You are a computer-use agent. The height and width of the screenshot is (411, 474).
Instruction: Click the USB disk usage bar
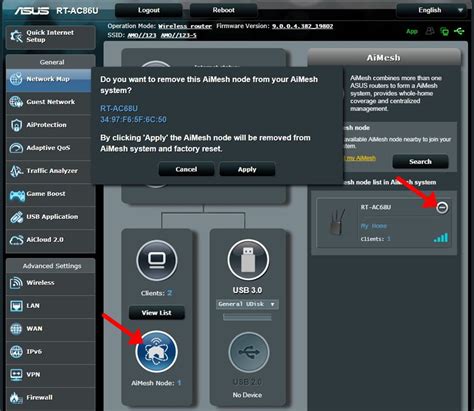247,317
